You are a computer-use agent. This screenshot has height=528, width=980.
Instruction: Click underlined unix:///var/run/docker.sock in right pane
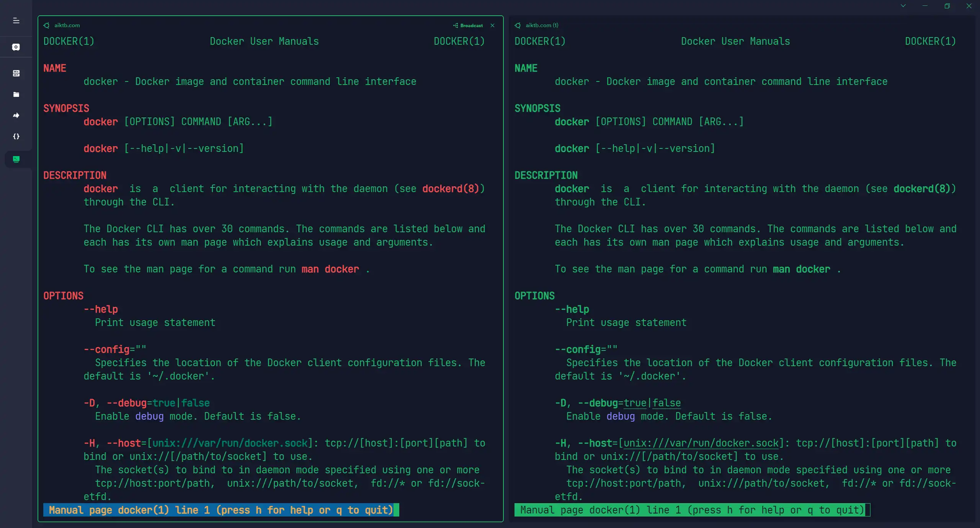[701, 443]
